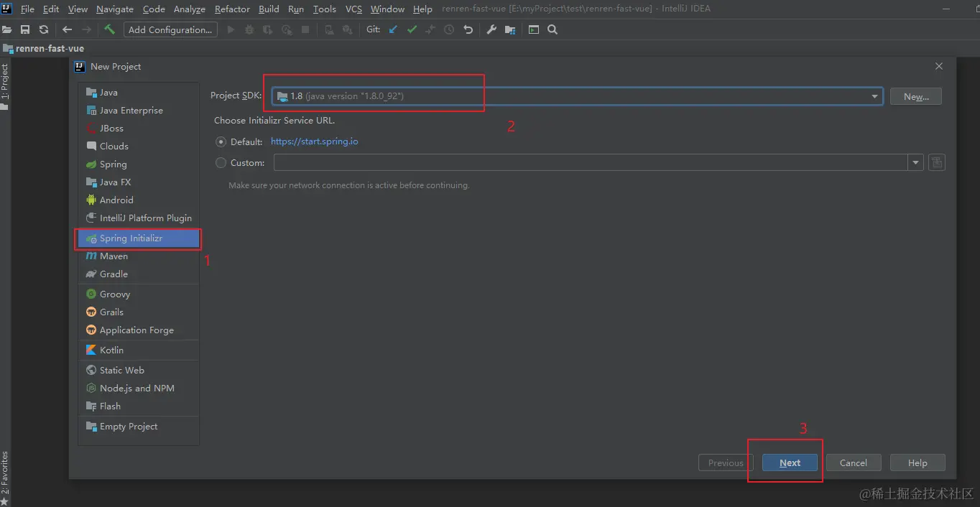Click the Build project hammer icon
The width and height of the screenshot is (980, 507).
tap(109, 29)
